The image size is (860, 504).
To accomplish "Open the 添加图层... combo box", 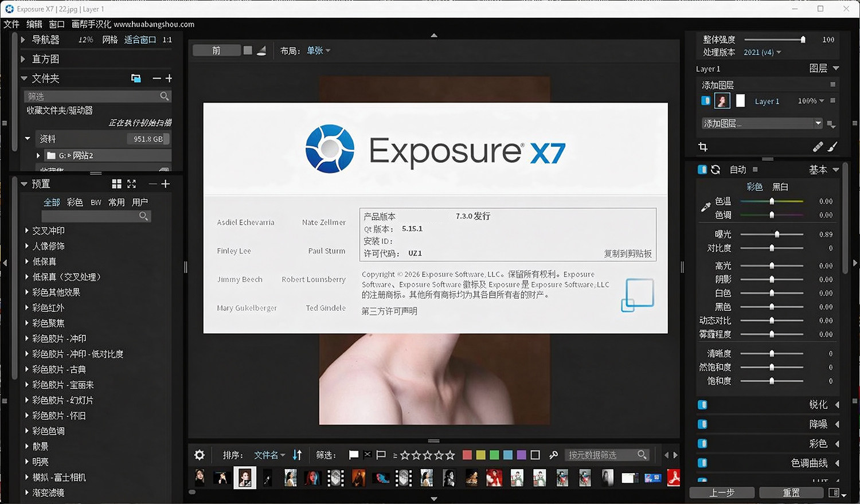I will point(763,123).
